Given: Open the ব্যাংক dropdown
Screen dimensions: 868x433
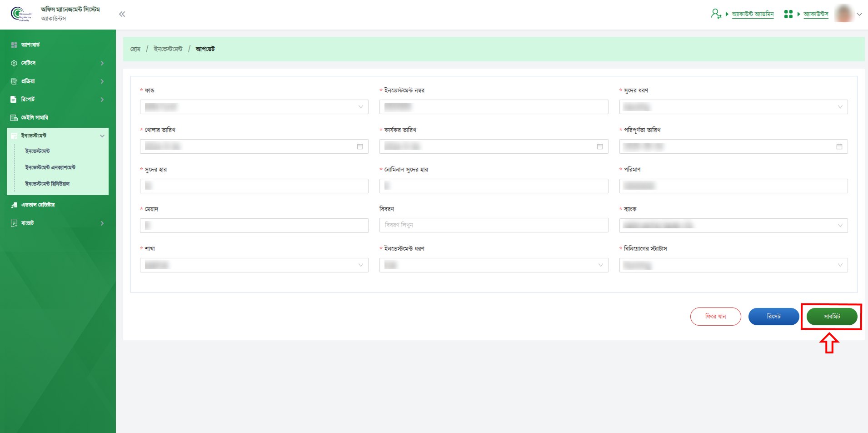Looking at the screenshot, I should coord(733,226).
